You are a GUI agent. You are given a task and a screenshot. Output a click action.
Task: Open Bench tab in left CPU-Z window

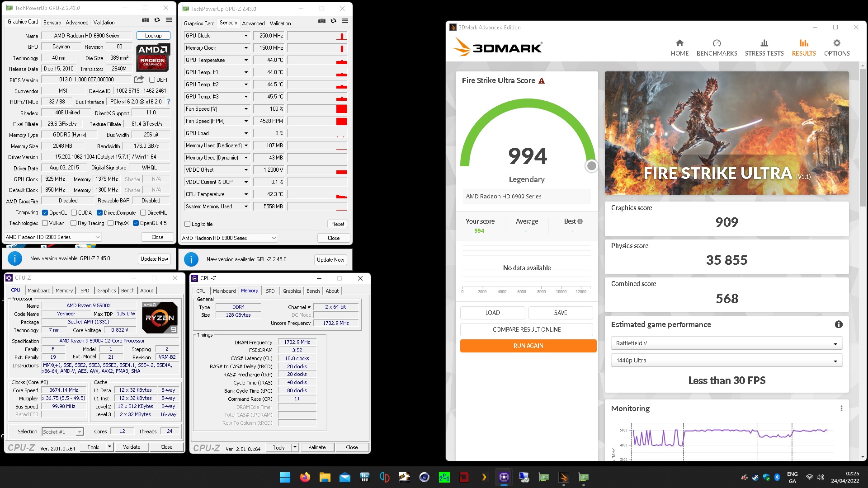tap(127, 291)
